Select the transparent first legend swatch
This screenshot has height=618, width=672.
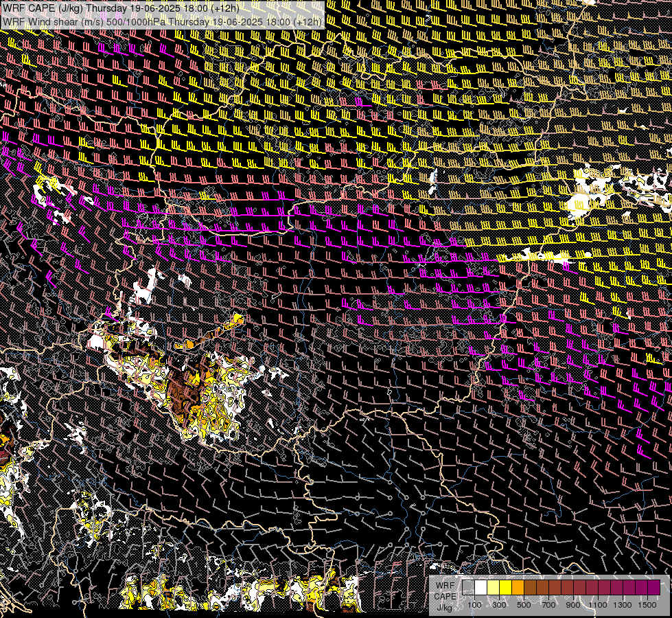click(468, 587)
